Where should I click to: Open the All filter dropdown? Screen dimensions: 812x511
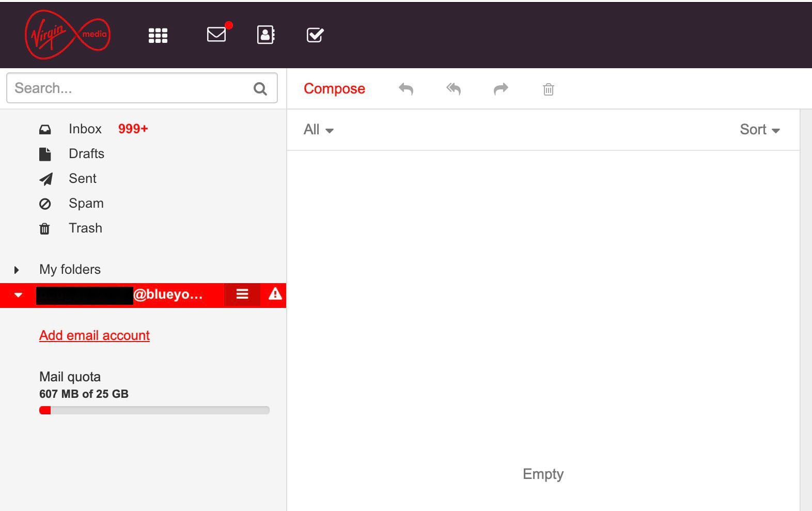point(318,130)
